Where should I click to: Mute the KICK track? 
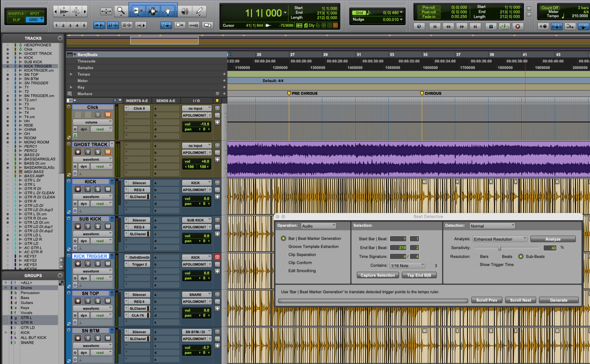point(108,189)
